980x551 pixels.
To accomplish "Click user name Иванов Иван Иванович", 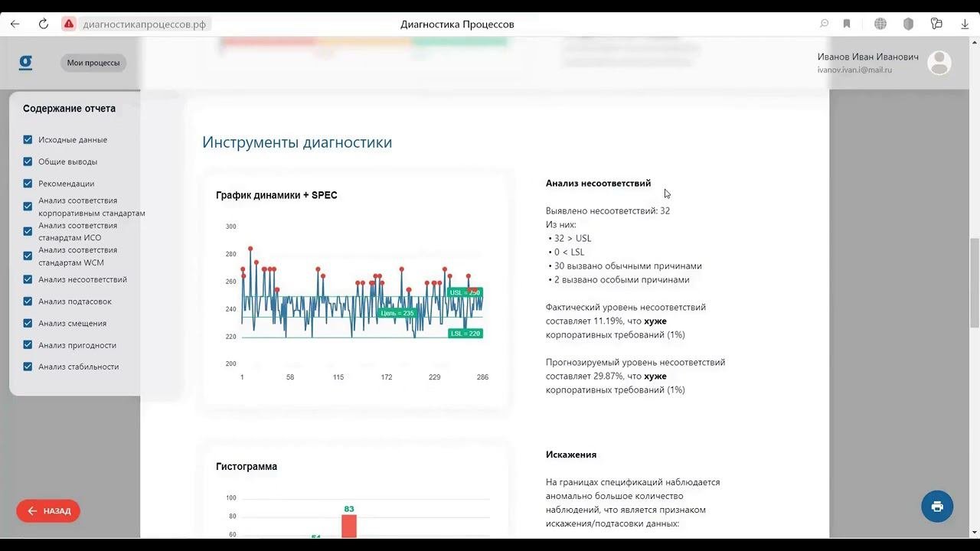I will pos(867,57).
